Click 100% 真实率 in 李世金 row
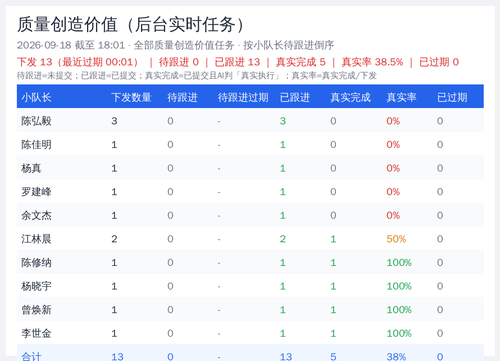 tap(399, 334)
